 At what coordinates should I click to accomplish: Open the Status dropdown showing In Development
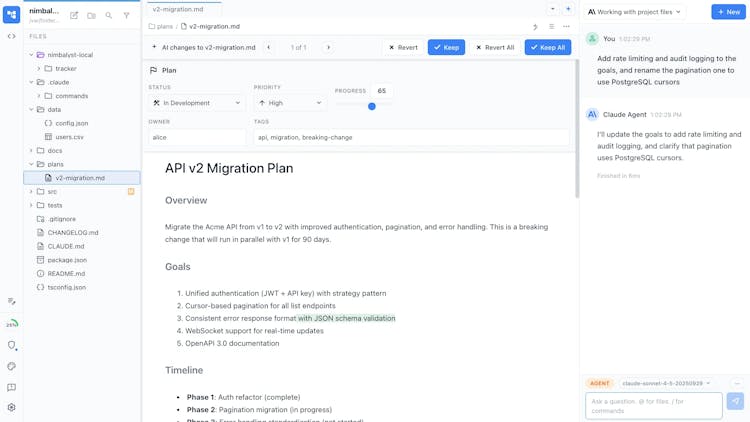pyautogui.click(x=197, y=103)
